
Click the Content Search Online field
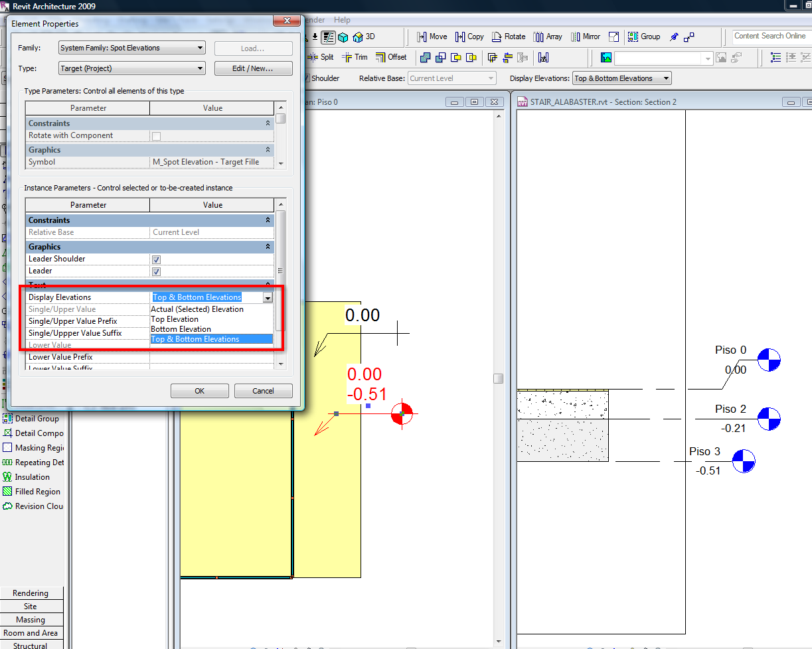(770, 36)
